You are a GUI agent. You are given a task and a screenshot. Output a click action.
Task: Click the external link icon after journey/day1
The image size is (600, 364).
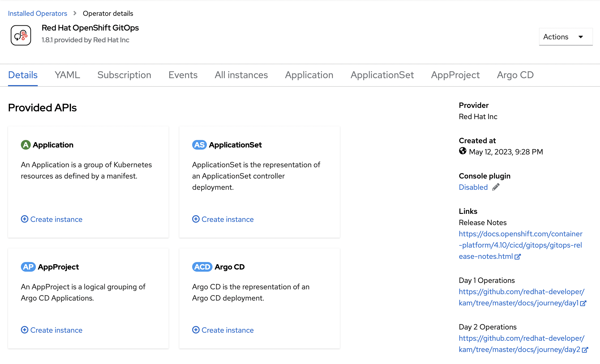pos(583,303)
